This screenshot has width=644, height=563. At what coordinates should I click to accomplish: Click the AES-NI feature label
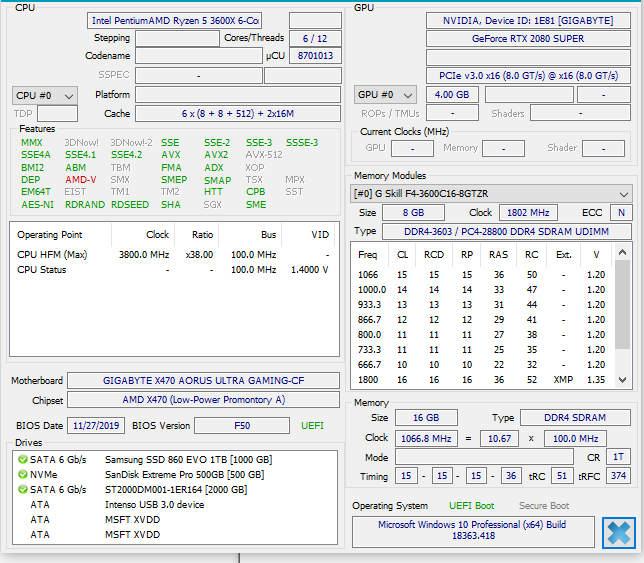37,205
